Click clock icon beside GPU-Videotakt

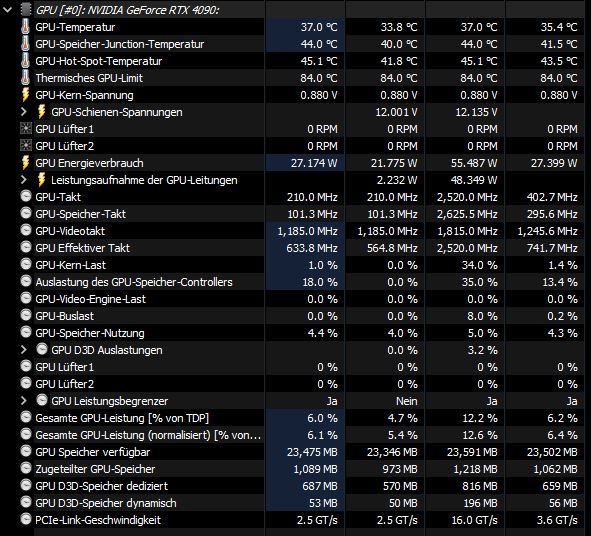point(26,230)
